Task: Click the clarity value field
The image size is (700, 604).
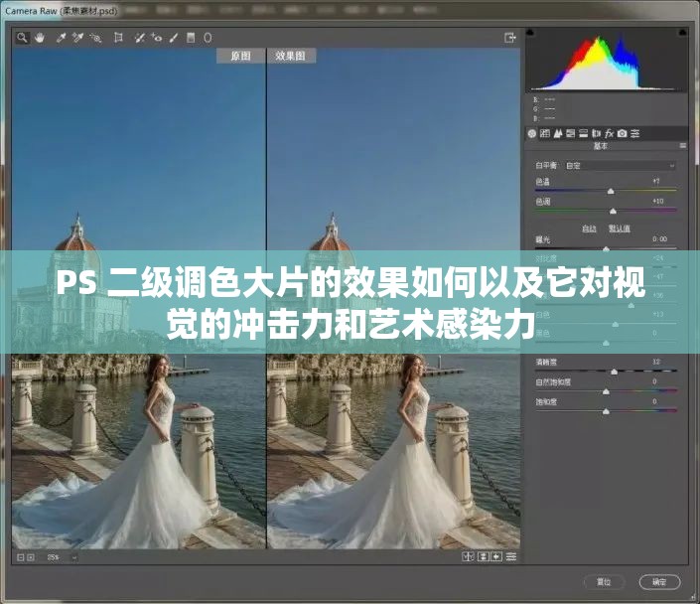Action: (x=656, y=362)
